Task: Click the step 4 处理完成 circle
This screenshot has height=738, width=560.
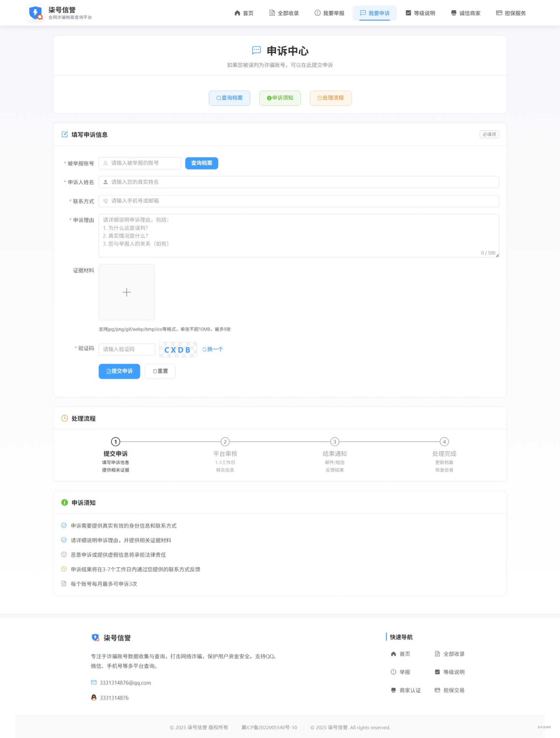Action: [444, 442]
